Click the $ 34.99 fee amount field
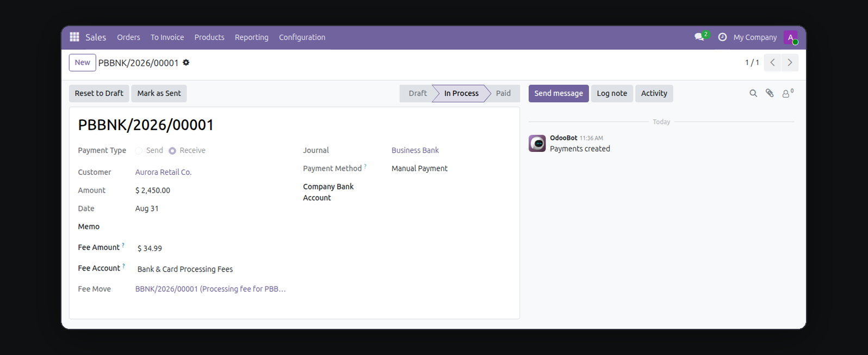This screenshot has height=355, width=868. 150,248
